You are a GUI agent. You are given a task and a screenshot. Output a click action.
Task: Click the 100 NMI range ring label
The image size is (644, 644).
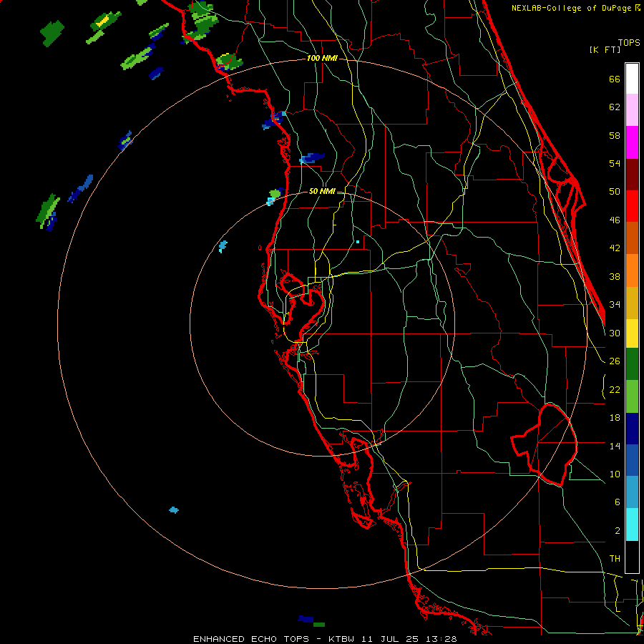pos(322,59)
